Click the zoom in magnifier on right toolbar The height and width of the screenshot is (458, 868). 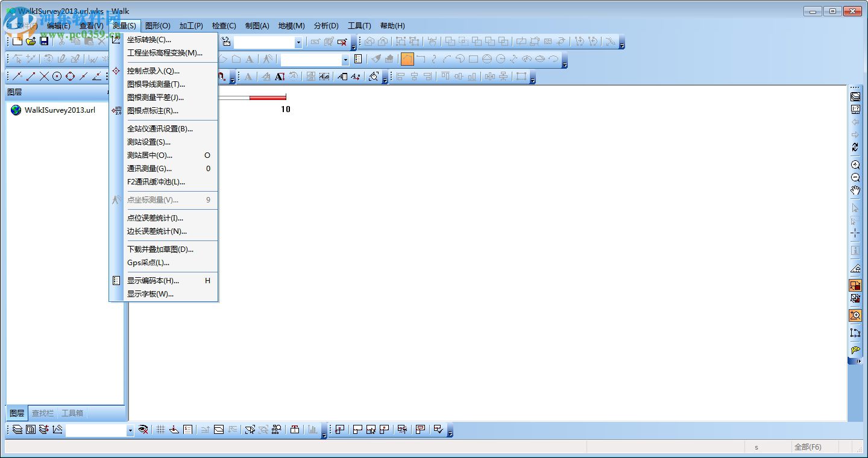click(855, 165)
